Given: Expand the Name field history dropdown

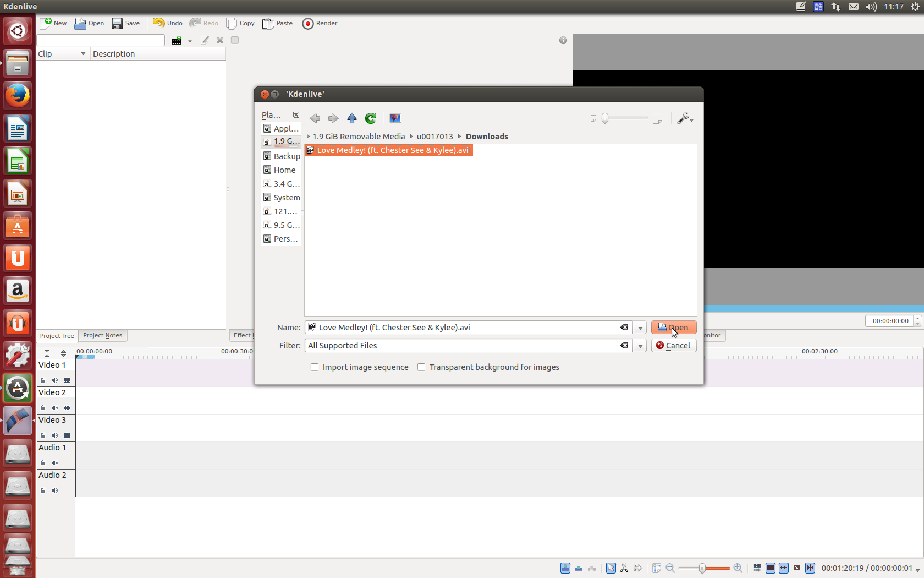Looking at the screenshot, I should click(x=640, y=328).
